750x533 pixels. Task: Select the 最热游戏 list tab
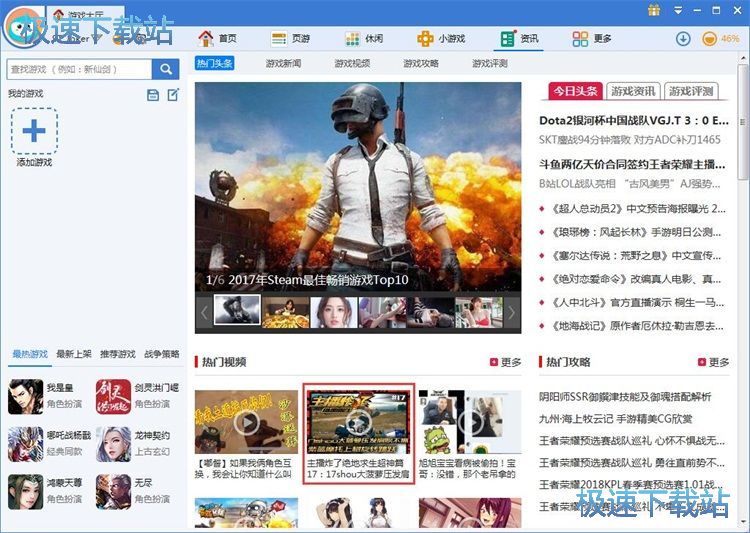click(30, 354)
